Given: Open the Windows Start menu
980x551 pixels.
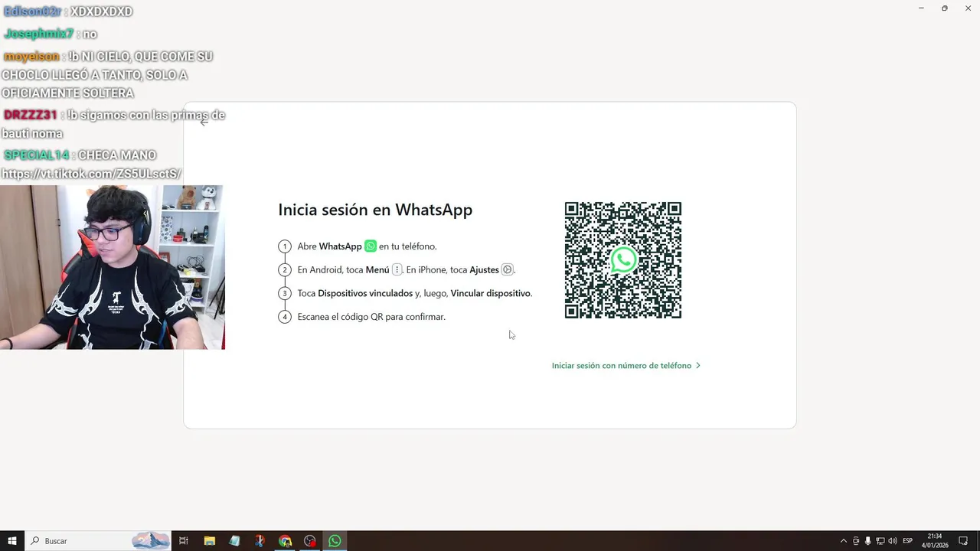Looking at the screenshot, I should (11, 541).
